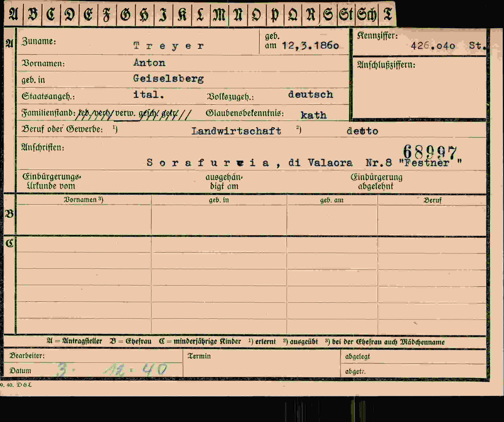Click the Glaubensbekenntnis label
Screen dimensions: 504x422
(x=245, y=113)
